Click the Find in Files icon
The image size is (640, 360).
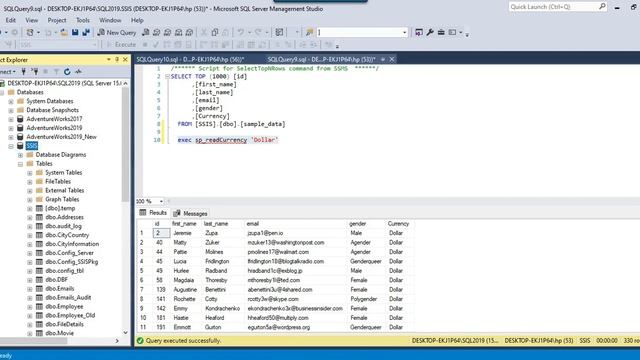click(309, 32)
